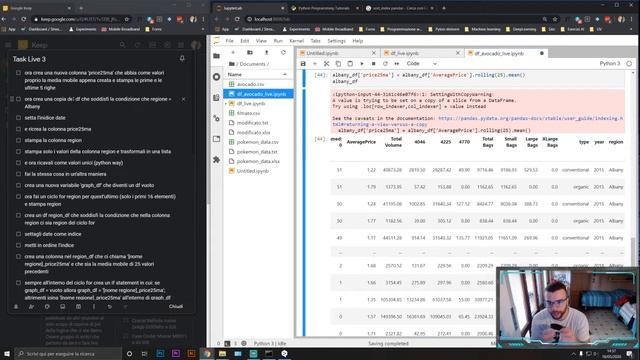
Task: Click Chiudi to close the Keep note
Action: tap(176, 307)
